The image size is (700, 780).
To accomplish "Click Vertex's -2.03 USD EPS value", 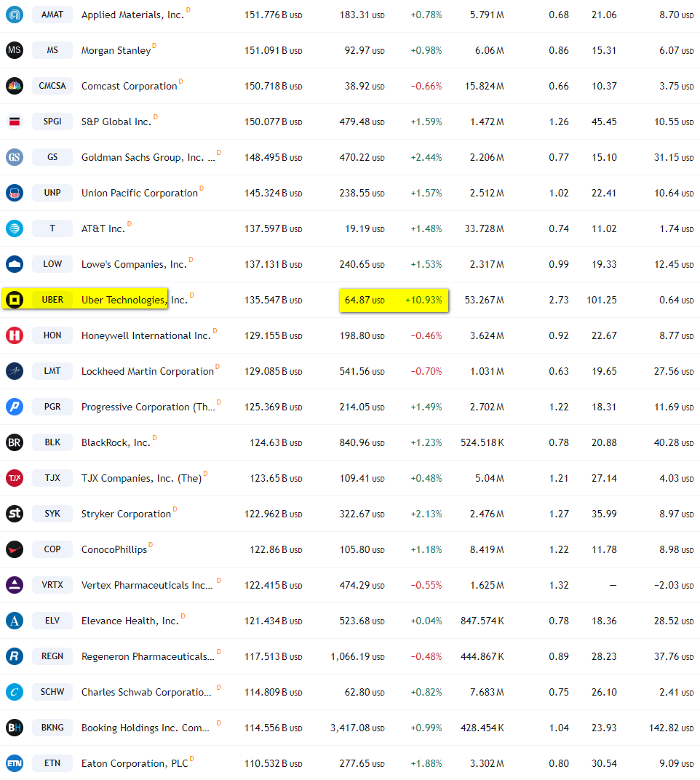I will click(674, 586).
